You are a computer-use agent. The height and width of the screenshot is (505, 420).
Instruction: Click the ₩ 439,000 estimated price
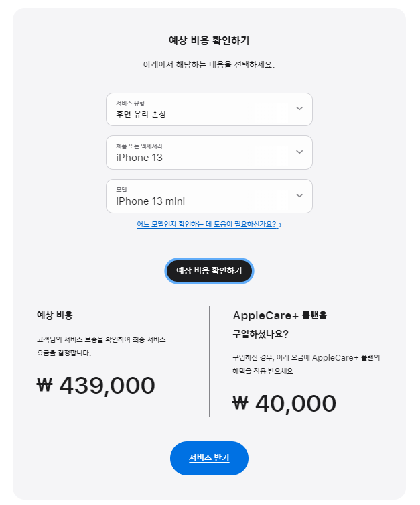point(96,385)
